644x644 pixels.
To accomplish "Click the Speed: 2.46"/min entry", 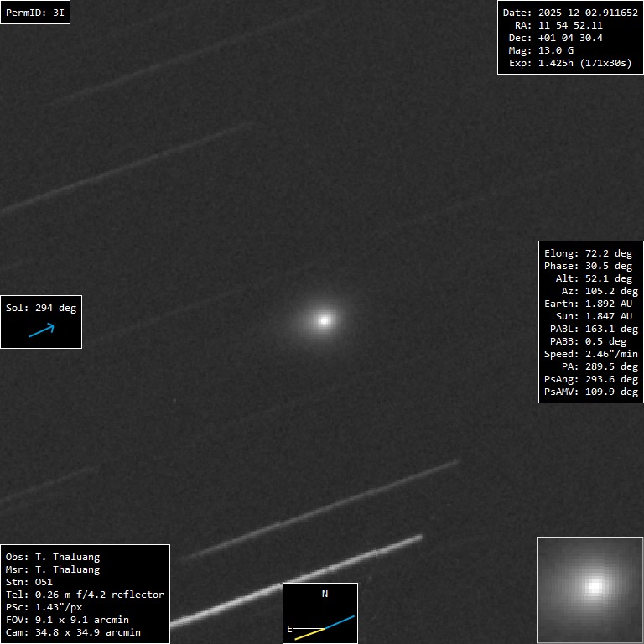I will click(590, 354).
